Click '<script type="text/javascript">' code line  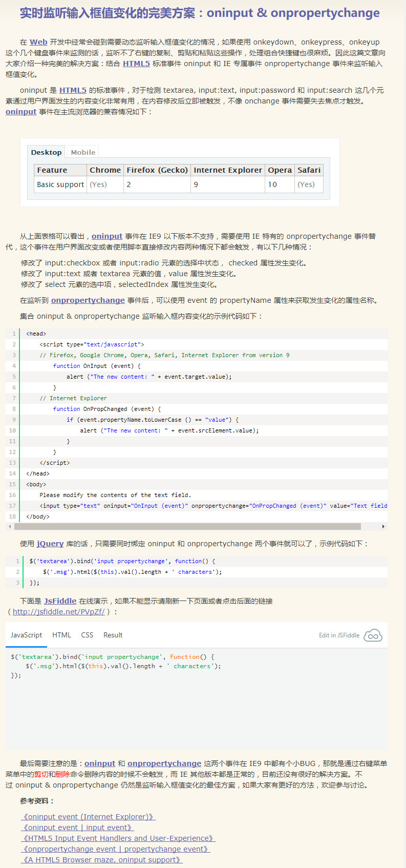92,344
